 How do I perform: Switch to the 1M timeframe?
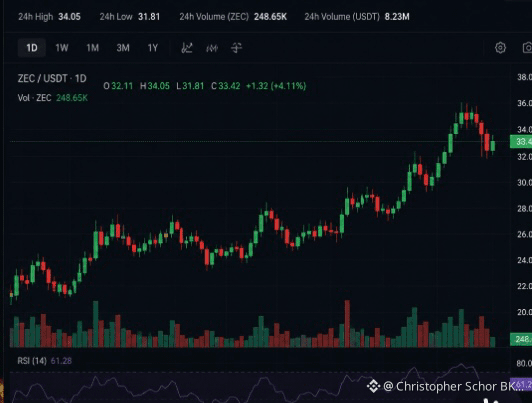tap(92, 48)
